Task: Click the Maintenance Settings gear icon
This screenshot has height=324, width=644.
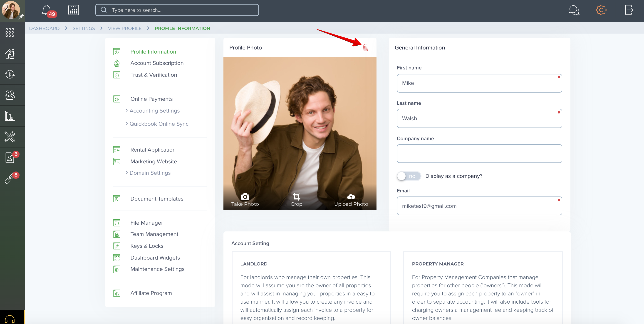Action: coord(117,269)
